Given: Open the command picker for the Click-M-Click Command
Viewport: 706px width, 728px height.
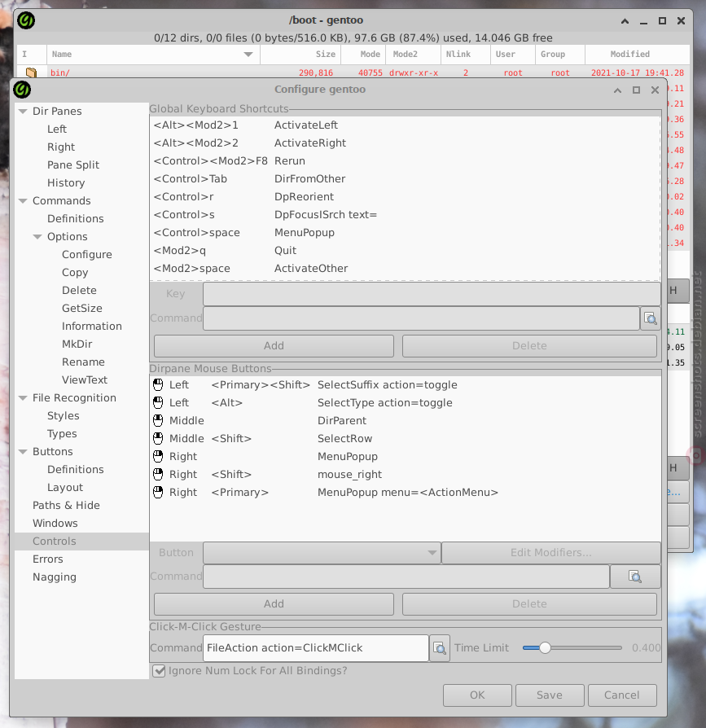Looking at the screenshot, I should click(x=439, y=648).
